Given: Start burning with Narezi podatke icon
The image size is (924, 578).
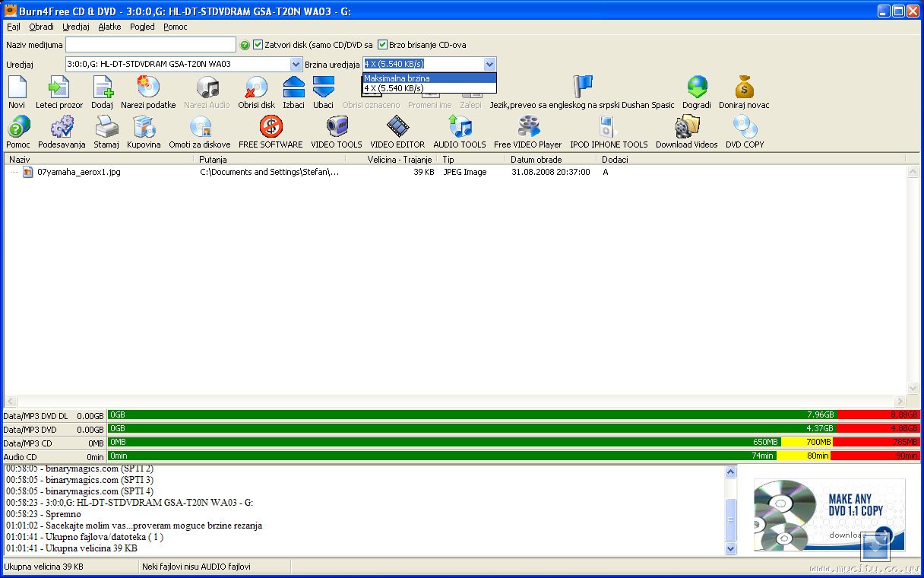Looking at the screenshot, I should click(148, 87).
